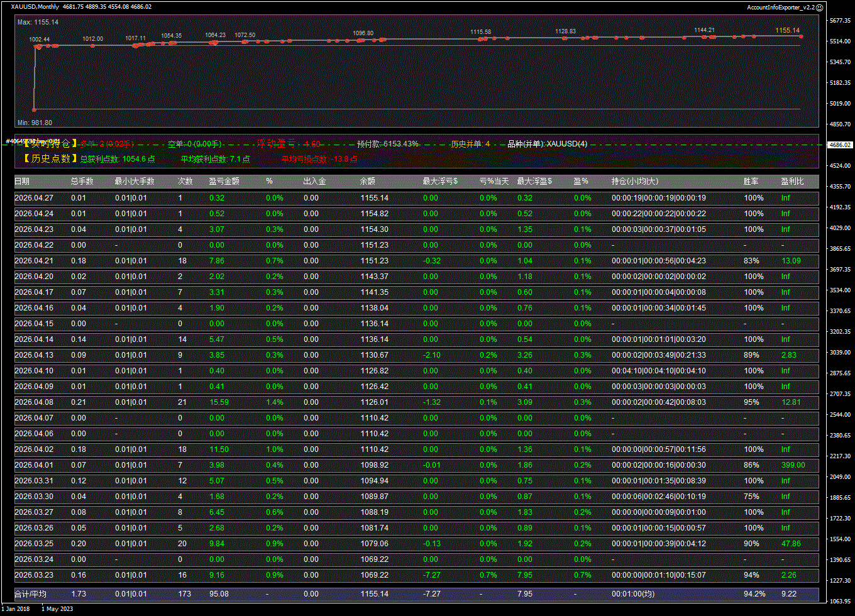Click the 4686.02 current price tag
Screen dimensions: 855x616
(840, 145)
